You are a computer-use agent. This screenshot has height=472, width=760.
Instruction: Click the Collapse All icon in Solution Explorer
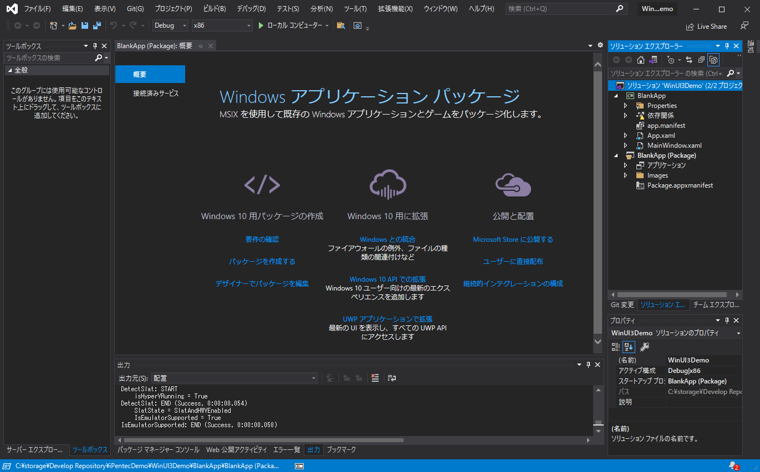pyautogui.click(x=701, y=60)
